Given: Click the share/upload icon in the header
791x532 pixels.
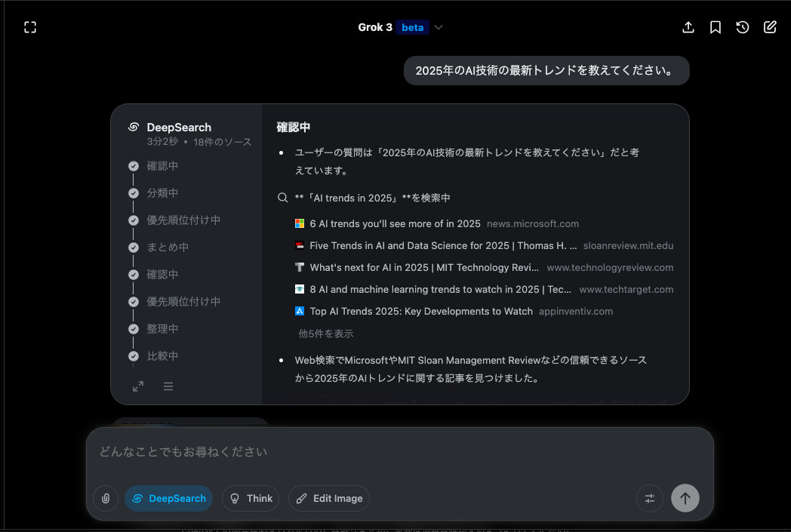Looking at the screenshot, I should [688, 27].
